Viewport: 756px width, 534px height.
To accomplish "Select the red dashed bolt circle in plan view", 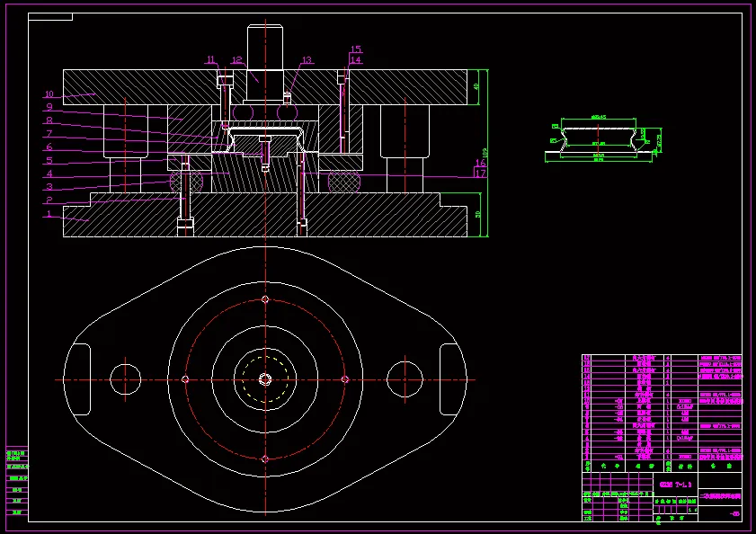I will coord(265,379).
